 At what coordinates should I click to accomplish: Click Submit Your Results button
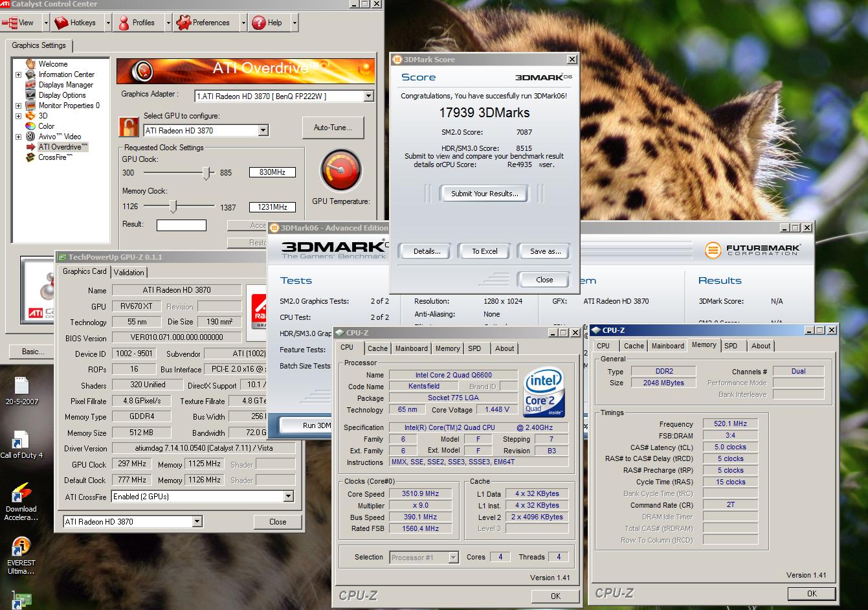point(485,194)
